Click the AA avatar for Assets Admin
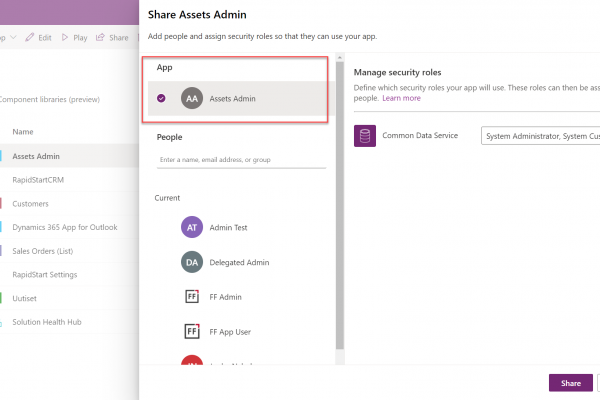This screenshot has width=600, height=400. point(192,98)
